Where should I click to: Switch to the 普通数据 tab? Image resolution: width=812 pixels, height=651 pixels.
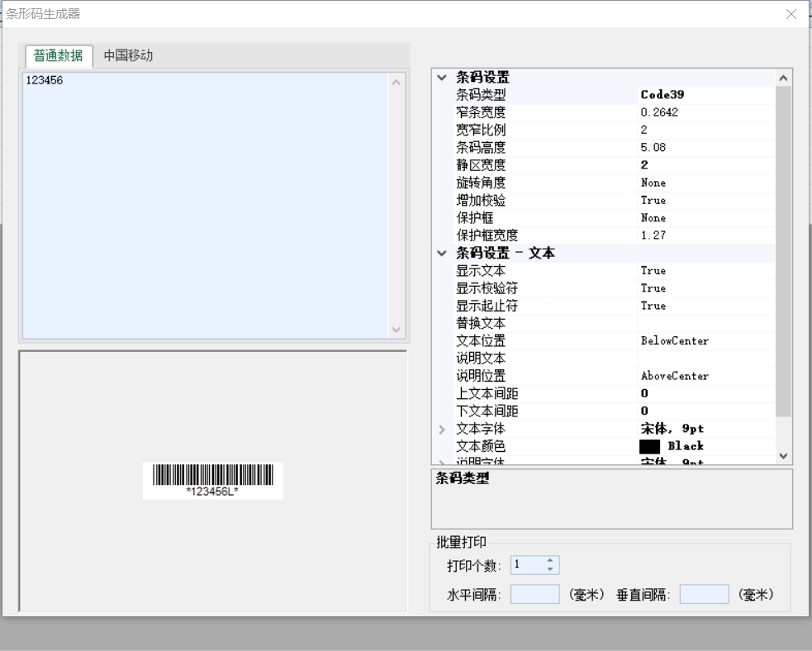(x=59, y=55)
